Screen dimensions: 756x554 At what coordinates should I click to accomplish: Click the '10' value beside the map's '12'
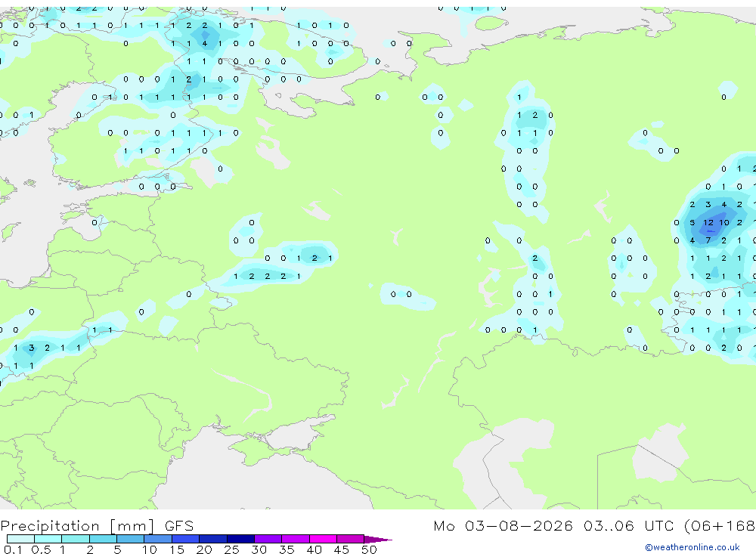[723, 223]
